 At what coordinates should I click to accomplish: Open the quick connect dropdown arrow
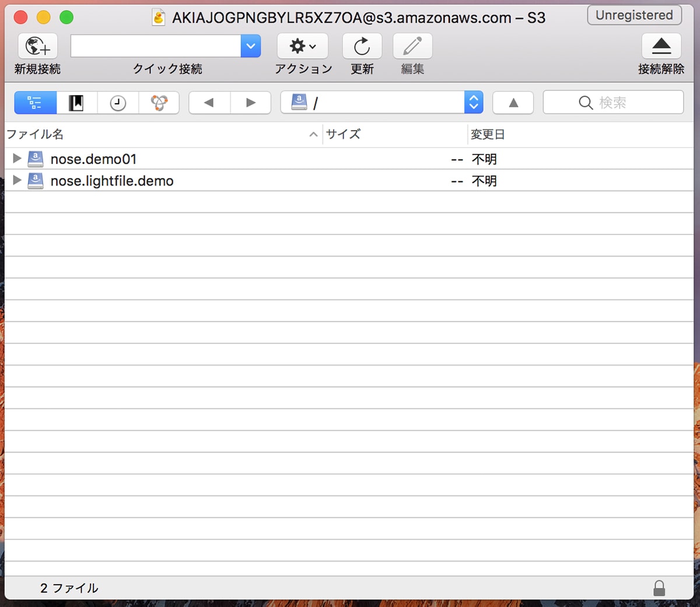click(251, 46)
